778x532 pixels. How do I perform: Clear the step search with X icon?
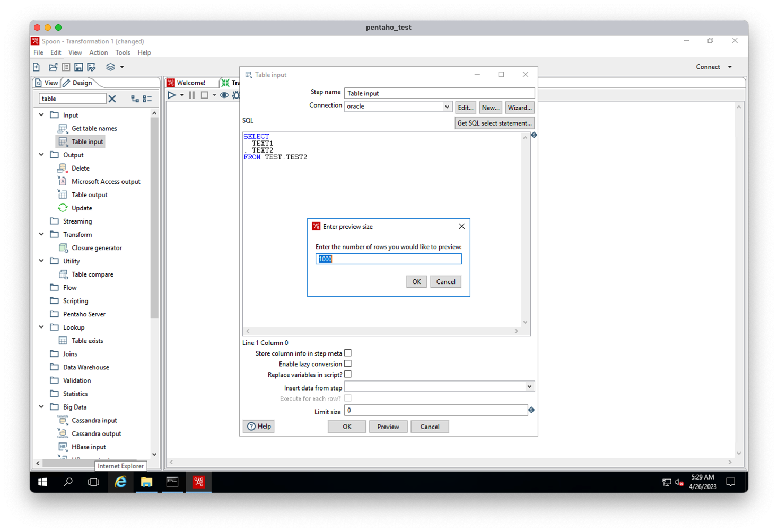(112, 99)
